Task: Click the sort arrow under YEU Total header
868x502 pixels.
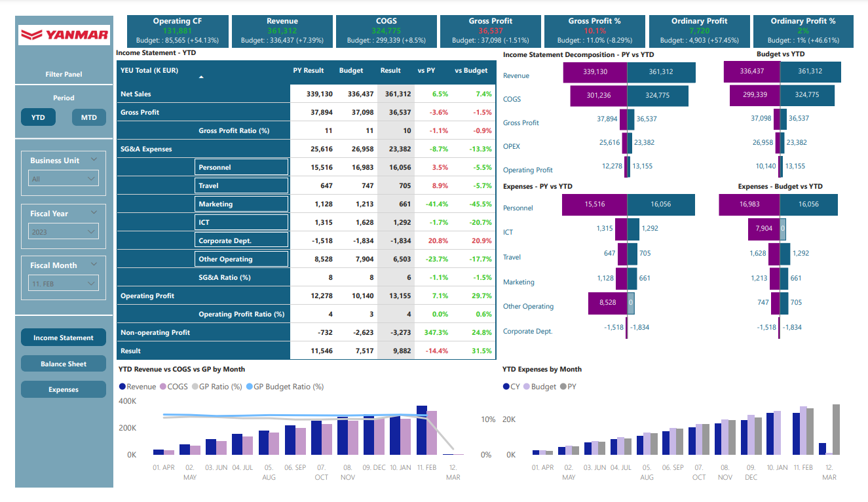Action: pyautogui.click(x=202, y=76)
